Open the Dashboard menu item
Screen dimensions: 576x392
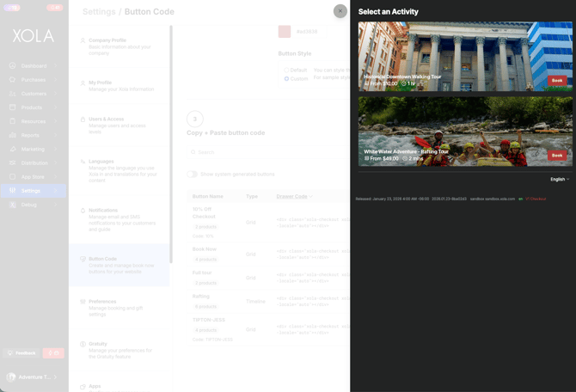click(34, 65)
